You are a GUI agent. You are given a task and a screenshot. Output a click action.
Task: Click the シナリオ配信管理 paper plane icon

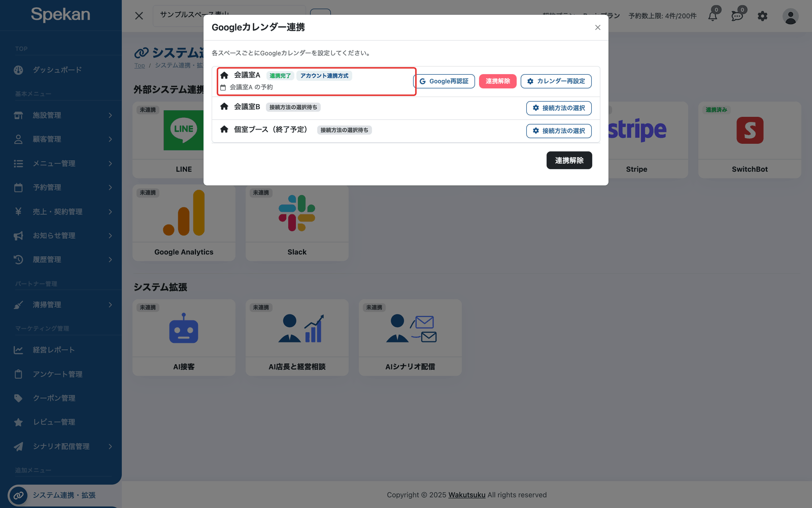tap(18, 447)
